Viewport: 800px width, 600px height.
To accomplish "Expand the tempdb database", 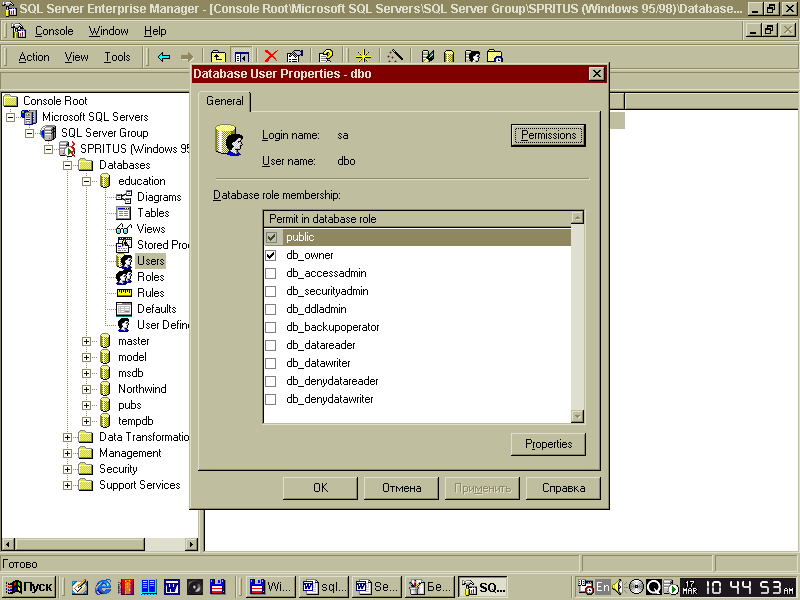I will click(87, 421).
